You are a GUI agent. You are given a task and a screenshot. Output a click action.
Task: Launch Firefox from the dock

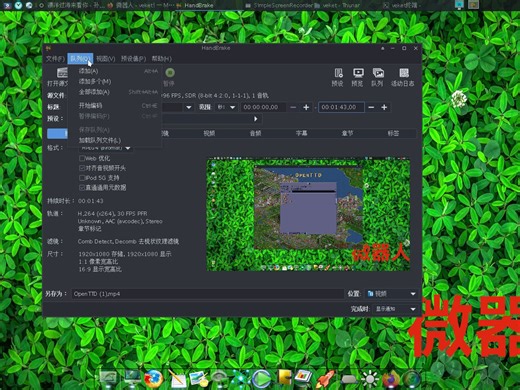(390, 379)
